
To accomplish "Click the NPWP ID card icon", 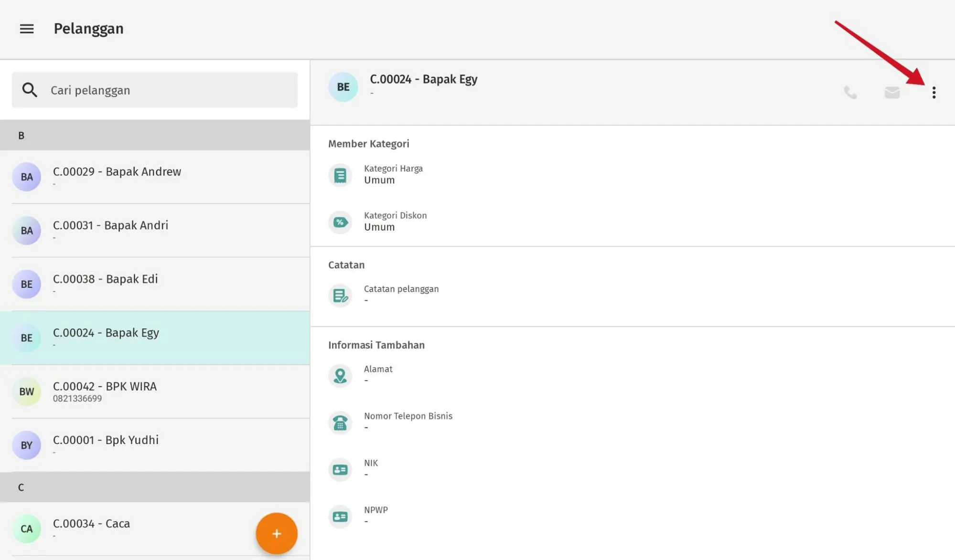I will [340, 517].
